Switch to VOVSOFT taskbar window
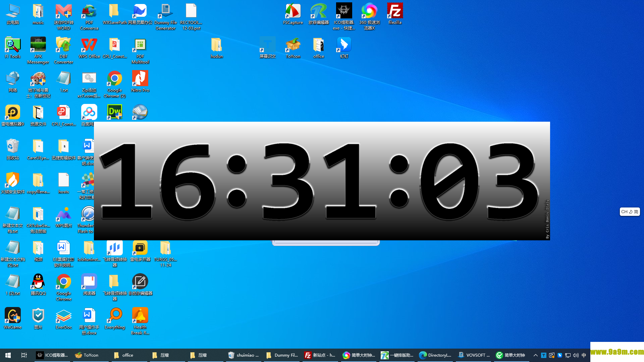The height and width of the screenshot is (362, 644). 474,355
